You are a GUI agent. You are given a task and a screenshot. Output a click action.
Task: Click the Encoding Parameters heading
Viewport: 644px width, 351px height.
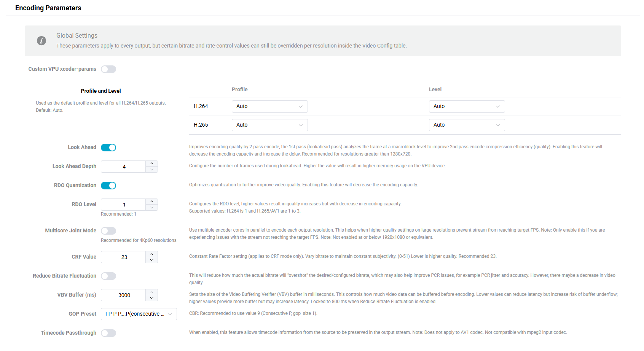coord(48,8)
